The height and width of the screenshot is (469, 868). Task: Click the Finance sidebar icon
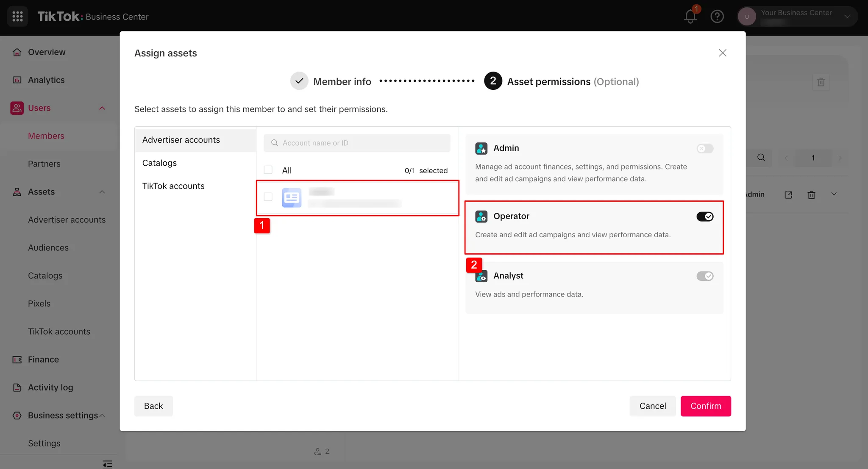coord(17,360)
